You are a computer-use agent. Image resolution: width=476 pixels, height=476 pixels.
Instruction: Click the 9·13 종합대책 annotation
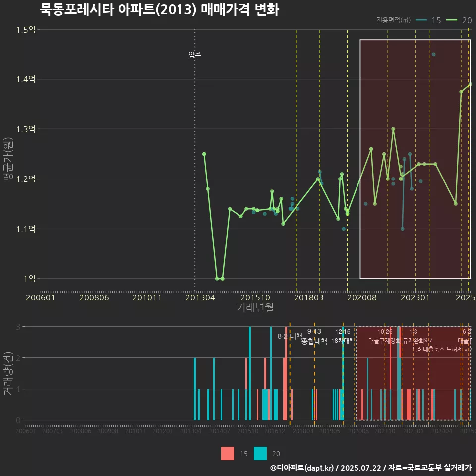(x=314, y=336)
